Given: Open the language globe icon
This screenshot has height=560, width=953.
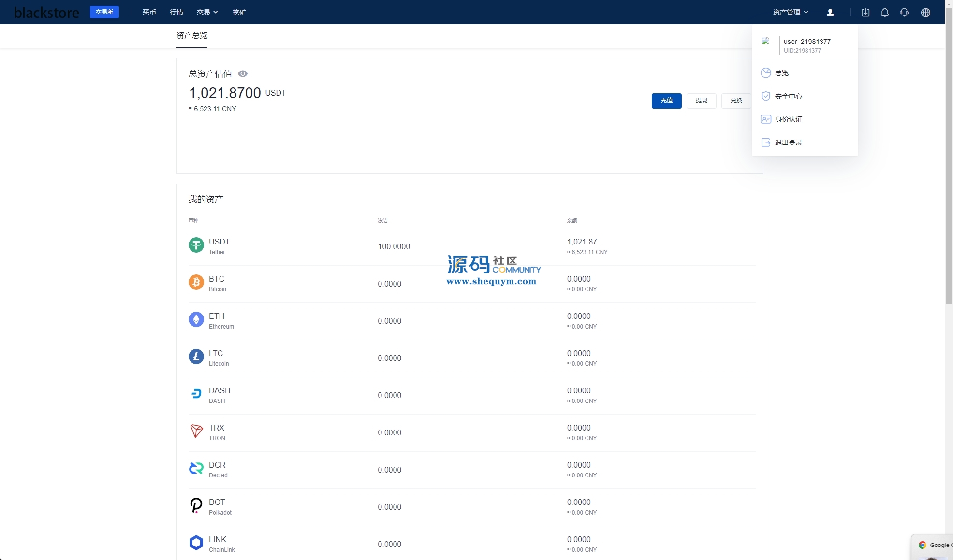Looking at the screenshot, I should coord(925,13).
